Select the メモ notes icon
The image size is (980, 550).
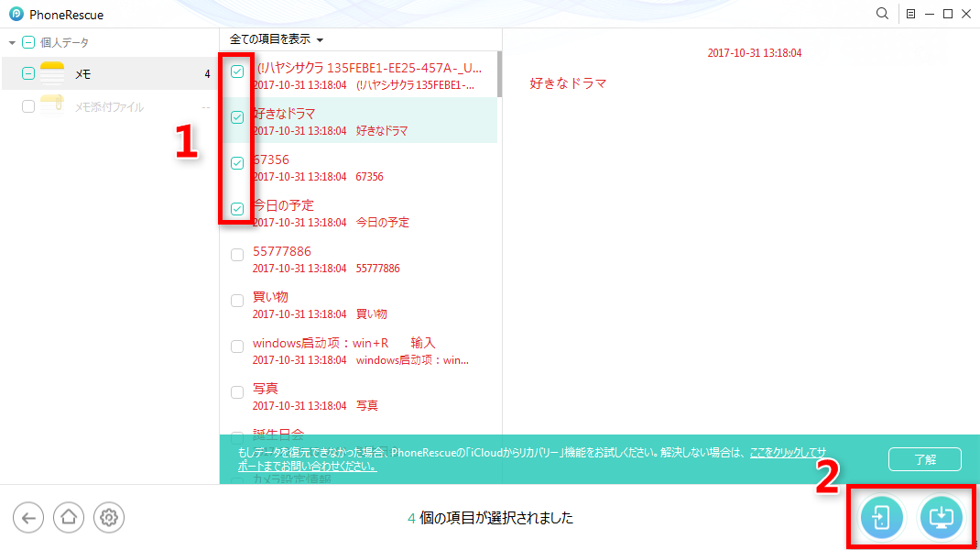tap(52, 73)
